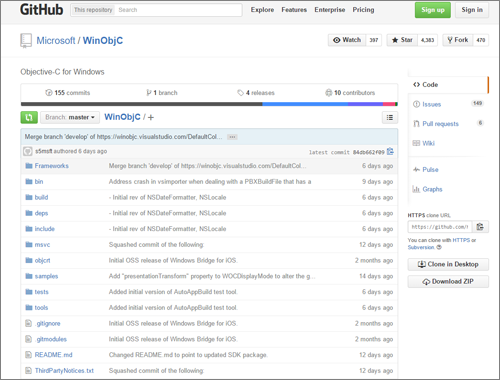The height and width of the screenshot is (380, 500).
Task: Click the clone help question mark icon
Action: pyautogui.click(x=439, y=247)
